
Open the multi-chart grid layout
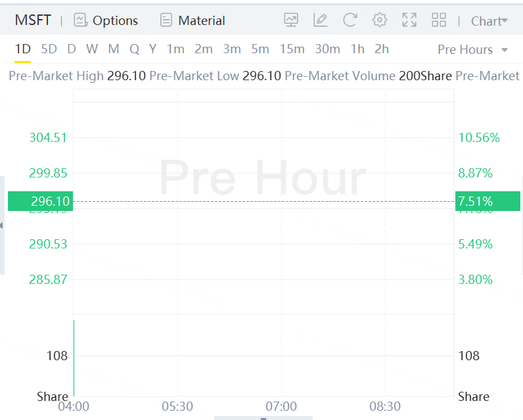439,20
